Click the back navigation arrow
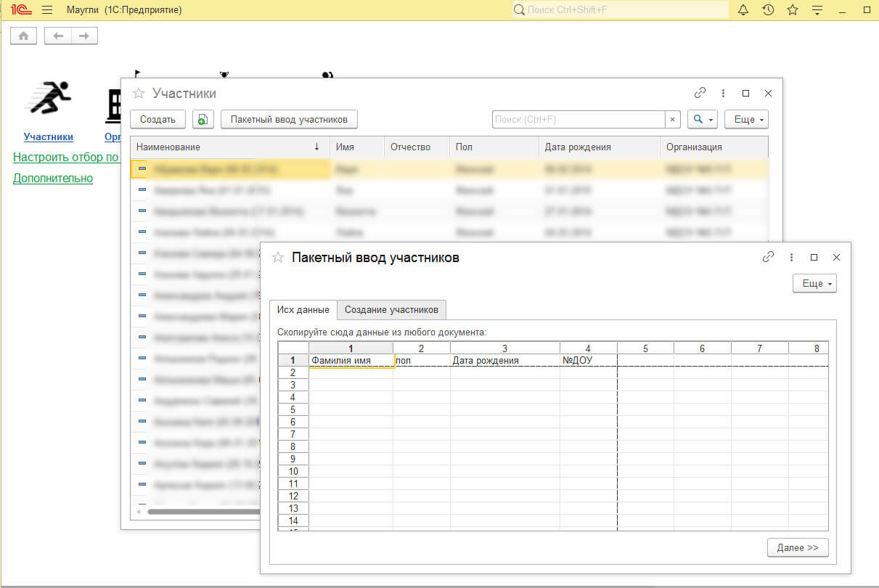The image size is (879, 588). [58, 36]
